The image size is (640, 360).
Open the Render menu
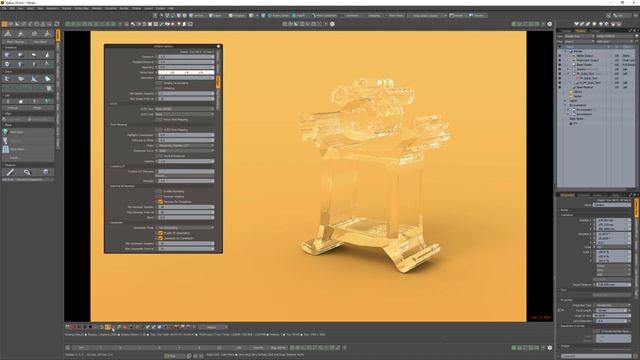point(124,8)
